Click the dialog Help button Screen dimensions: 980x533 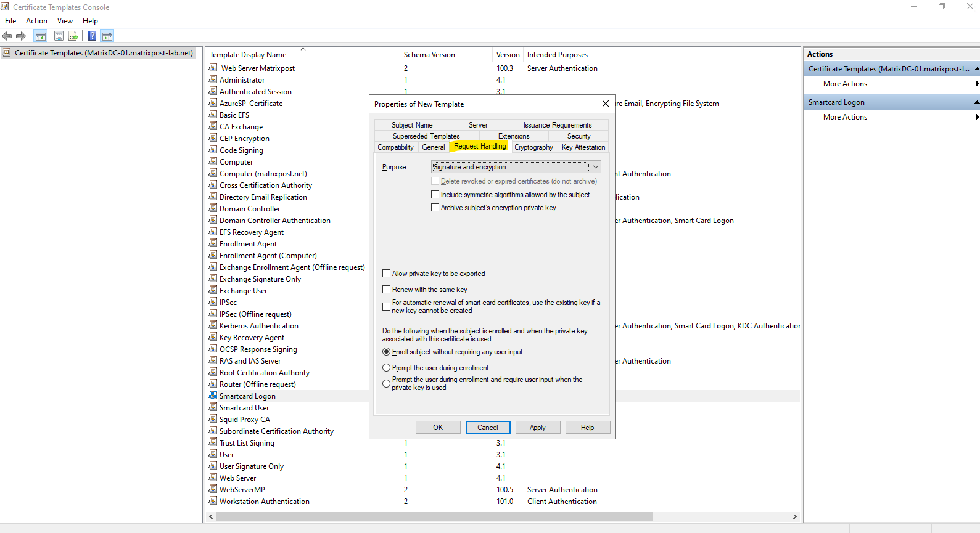tap(587, 428)
